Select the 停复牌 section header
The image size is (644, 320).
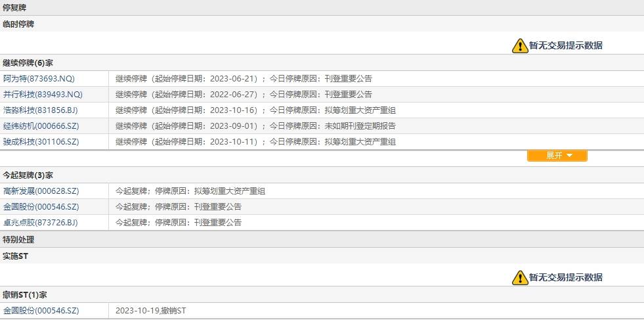point(14,7)
